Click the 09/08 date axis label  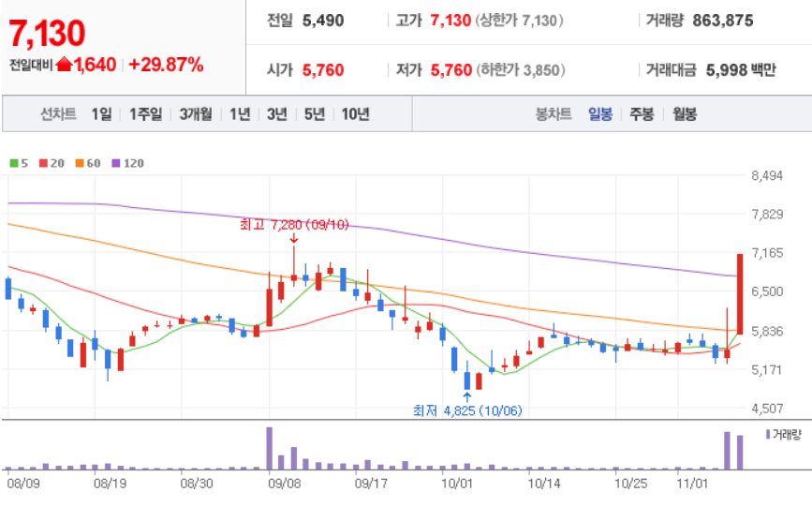point(285,484)
